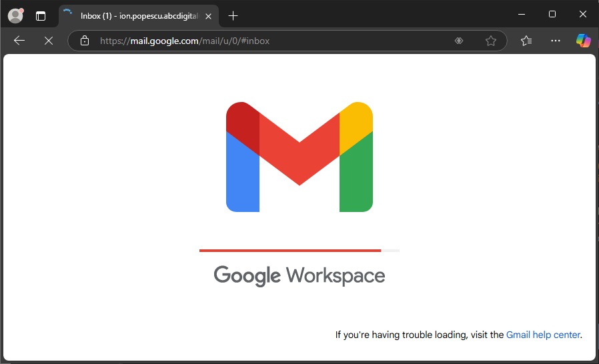
Task: Toggle the tracking prevention eye icon
Action: pos(459,41)
